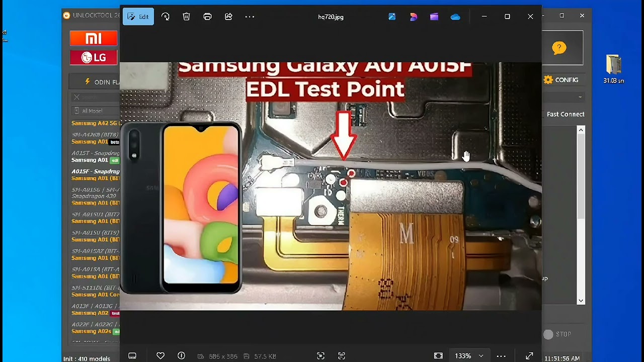Screen dimensions: 644x362
Task: Fit image to window icon
Action: pos(438,355)
